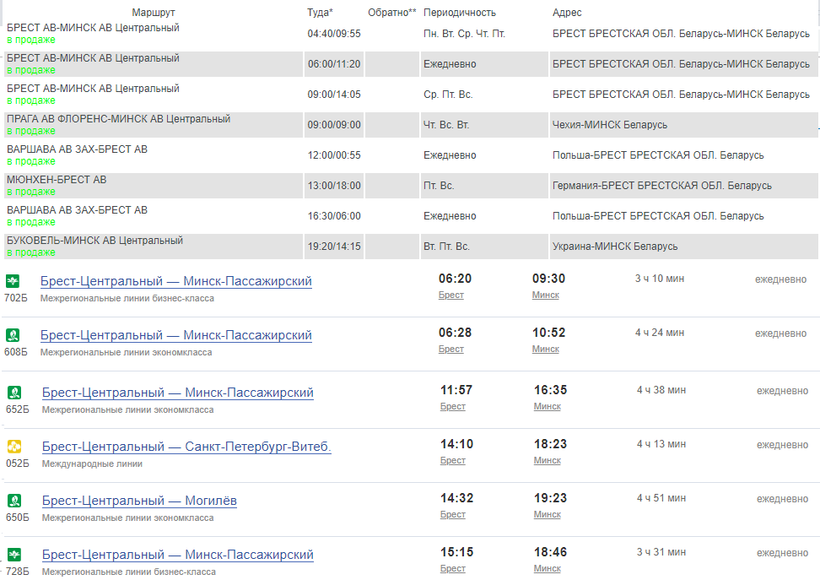The height and width of the screenshot is (580, 820).
Task: Select the БУКОВЕЛЬ-МИНСК АВ Центральный bus route
Action: click(x=95, y=241)
